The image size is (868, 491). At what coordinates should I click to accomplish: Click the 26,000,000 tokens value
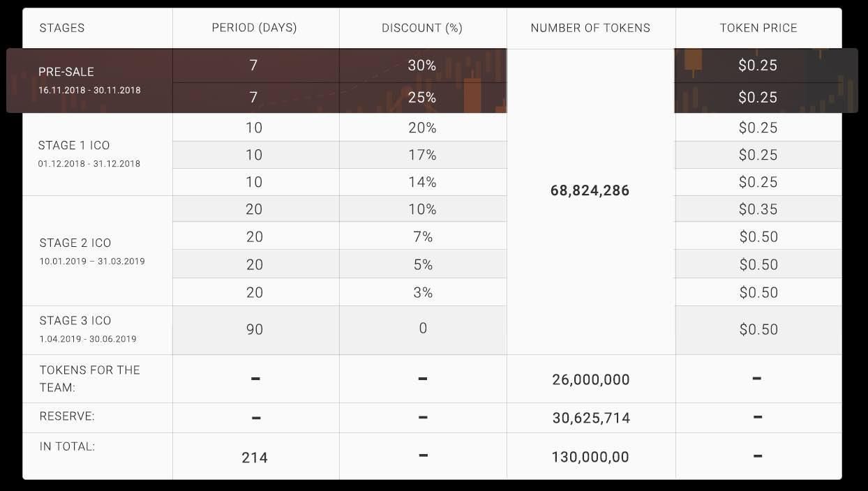coord(591,380)
